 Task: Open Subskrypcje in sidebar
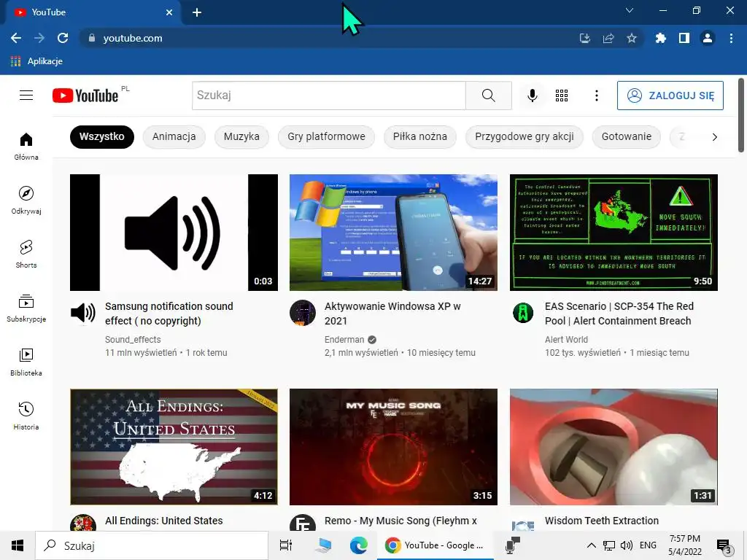click(26, 308)
